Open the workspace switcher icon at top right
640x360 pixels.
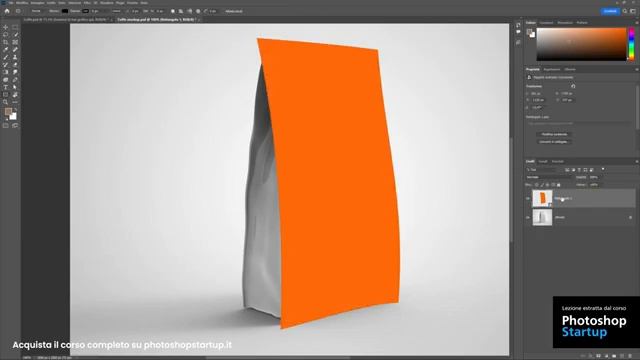click(633, 11)
